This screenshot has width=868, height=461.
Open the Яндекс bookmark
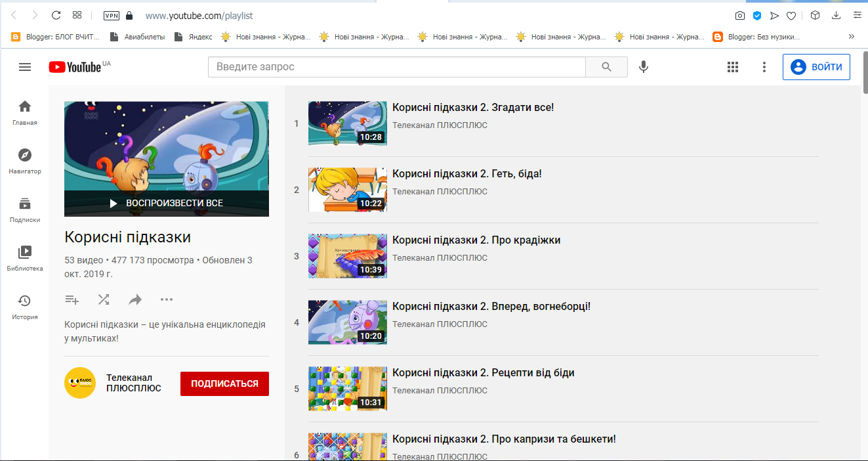click(194, 37)
